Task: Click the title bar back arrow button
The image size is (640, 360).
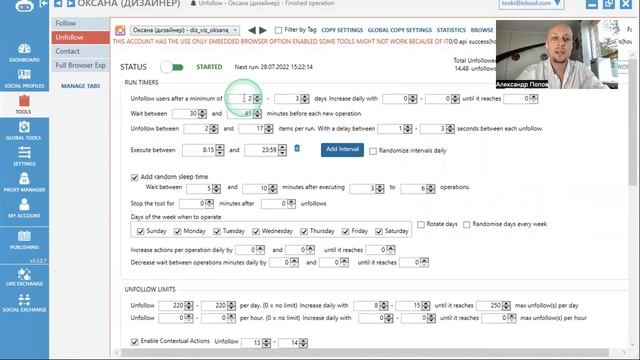Action: tap(58, 3)
